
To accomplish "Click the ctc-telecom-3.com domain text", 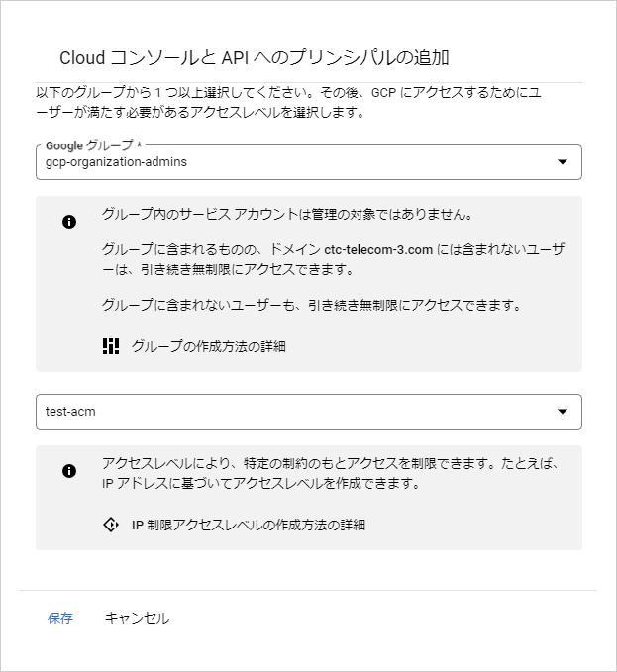I will click(378, 249).
